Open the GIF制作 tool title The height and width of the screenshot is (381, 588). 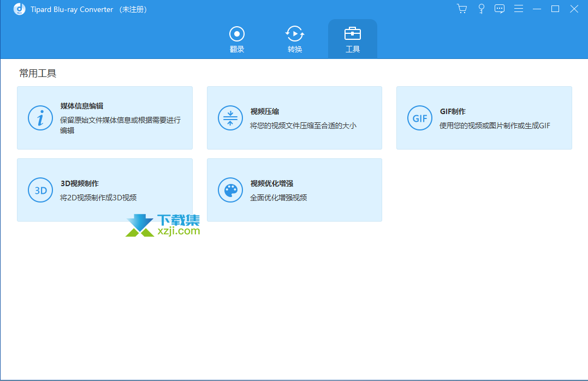453,111
